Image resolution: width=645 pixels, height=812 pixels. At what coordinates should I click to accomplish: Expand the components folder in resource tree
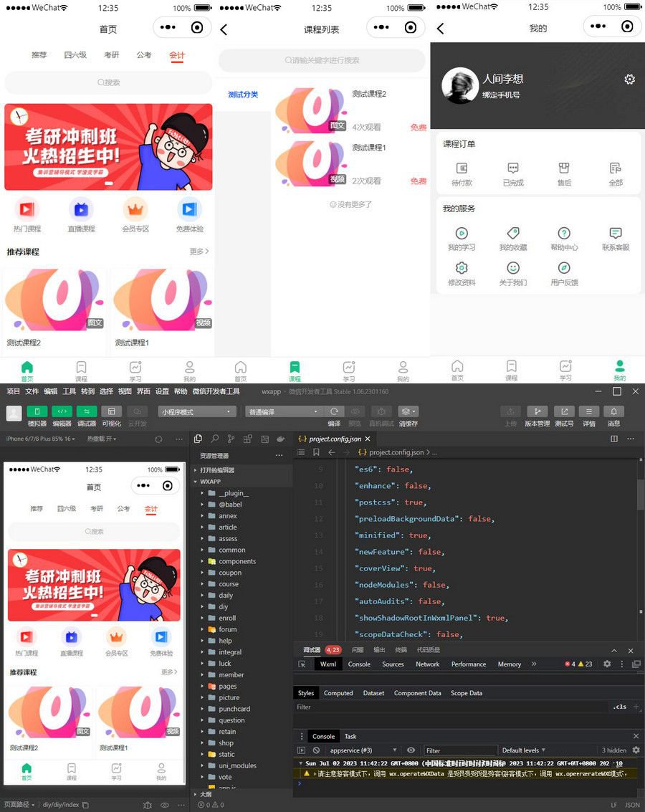pos(236,562)
